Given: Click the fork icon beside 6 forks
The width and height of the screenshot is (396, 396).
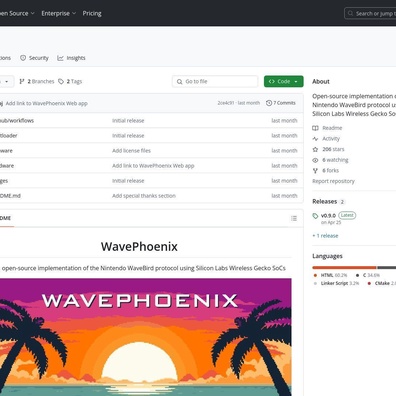Looking at the screenshot, I should tap(315, 171).
